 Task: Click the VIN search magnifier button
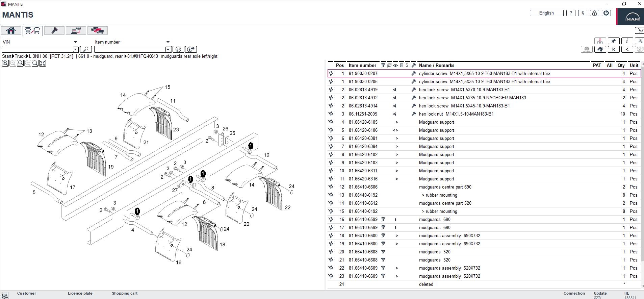point(86,49)
